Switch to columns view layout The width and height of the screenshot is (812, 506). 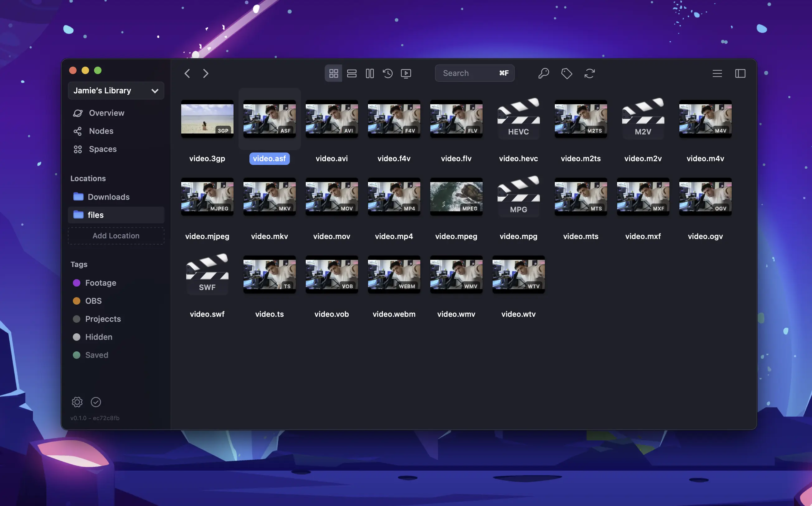[x=370, y=73]
